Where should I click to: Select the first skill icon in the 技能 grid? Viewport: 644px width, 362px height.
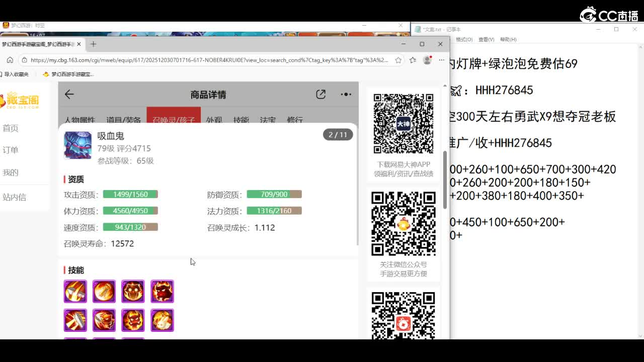tap(74, 291)
